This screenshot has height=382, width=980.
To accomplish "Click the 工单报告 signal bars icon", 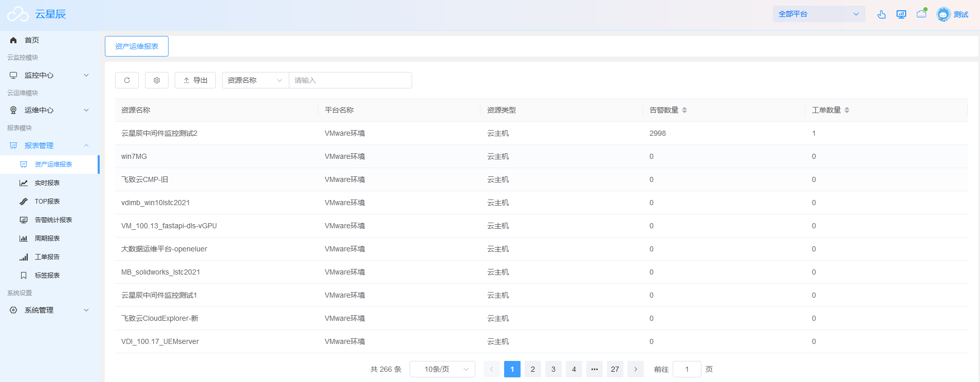I will [24, 257].
